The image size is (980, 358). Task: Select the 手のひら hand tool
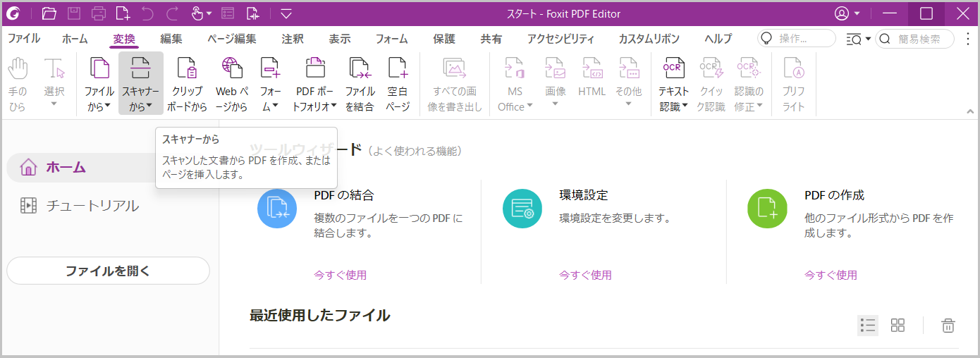pyautogui.click(x=18, y=85)
